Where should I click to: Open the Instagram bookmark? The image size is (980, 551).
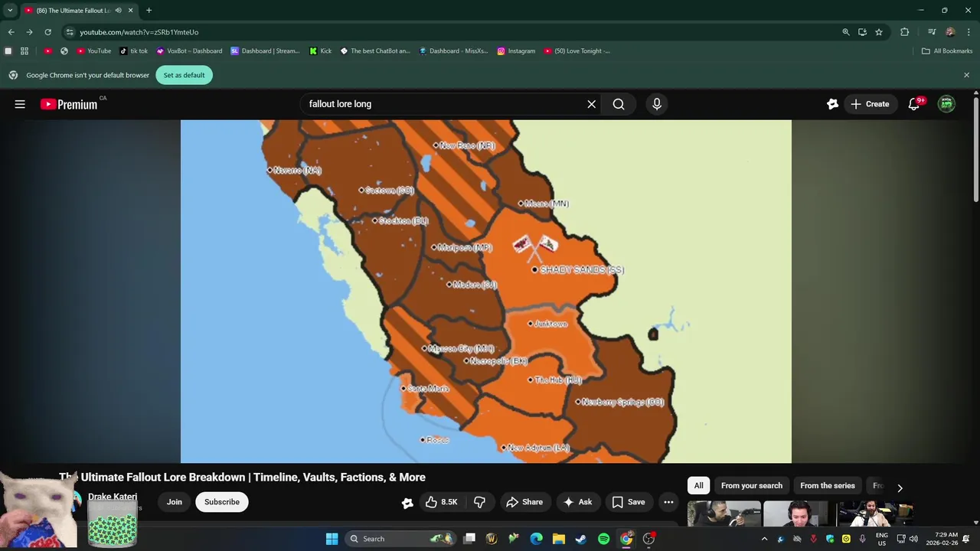pos(516,51)
